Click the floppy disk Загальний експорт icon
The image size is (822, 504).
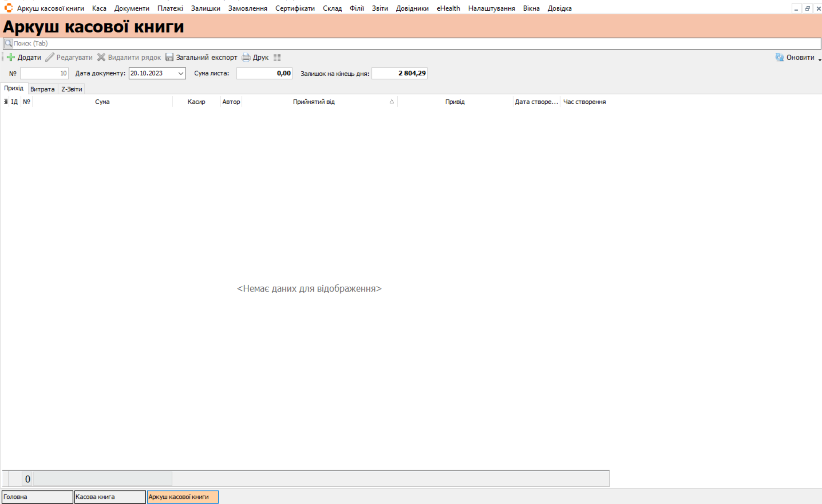tap(169, 57)
